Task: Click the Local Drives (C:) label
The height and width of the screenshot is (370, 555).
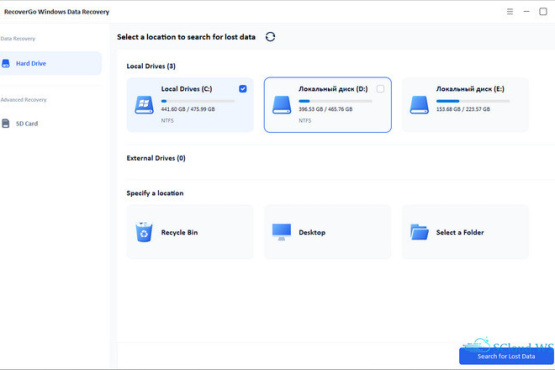Action: pos(187,89)
